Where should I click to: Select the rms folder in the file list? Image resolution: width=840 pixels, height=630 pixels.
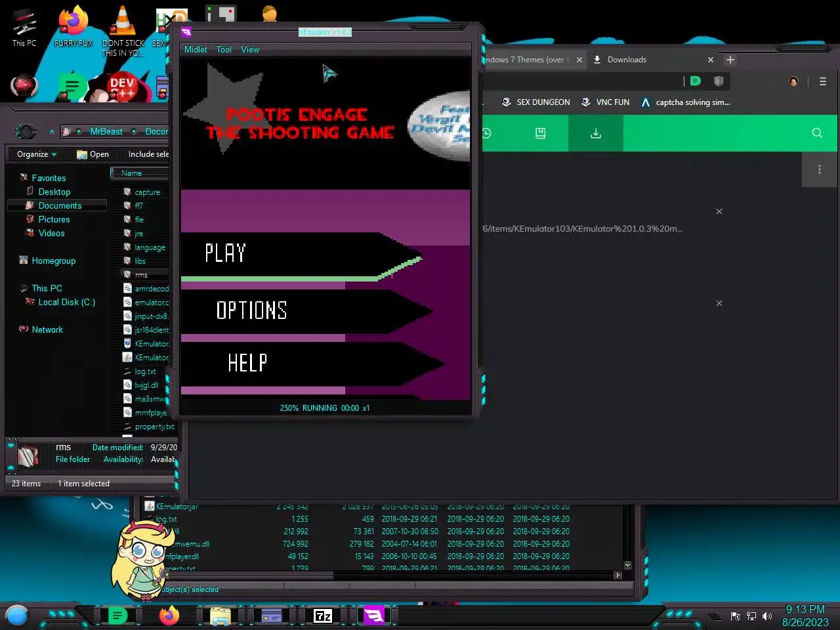pyautogui.click(x=141, y=275)
